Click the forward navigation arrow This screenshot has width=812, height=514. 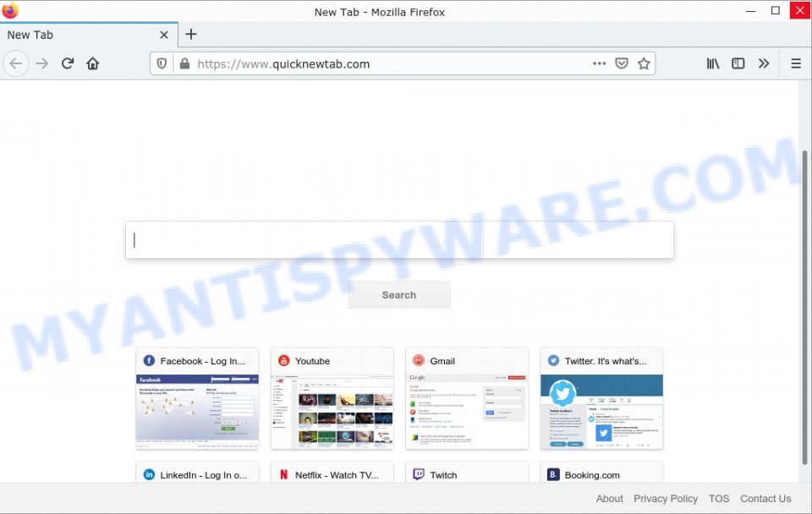(x=42, y=63)
